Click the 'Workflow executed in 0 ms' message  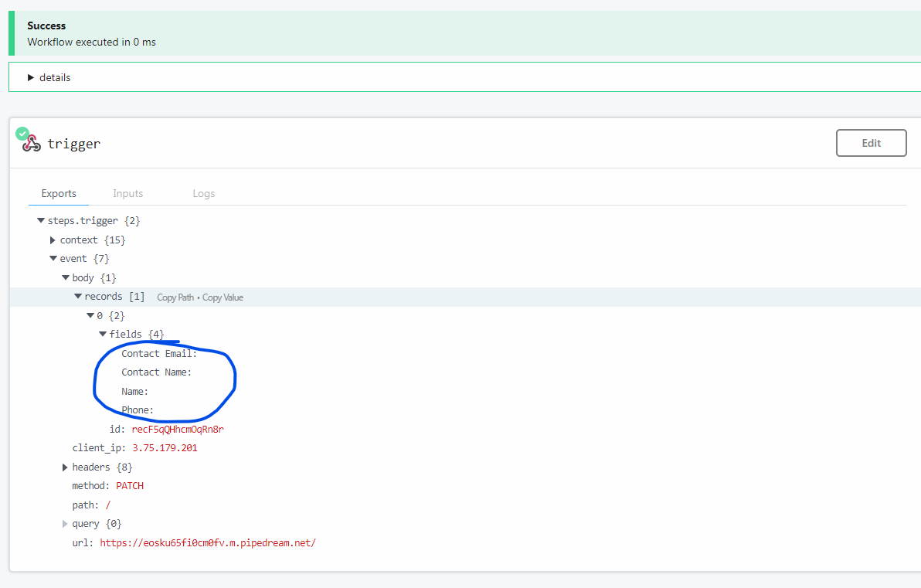click(x=92, y=42)
